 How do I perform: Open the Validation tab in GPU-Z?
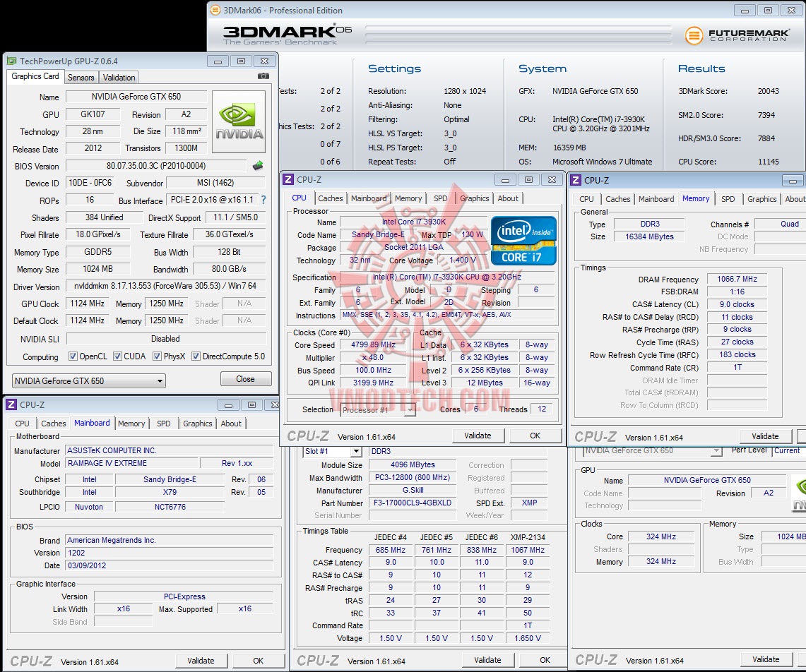119,78
